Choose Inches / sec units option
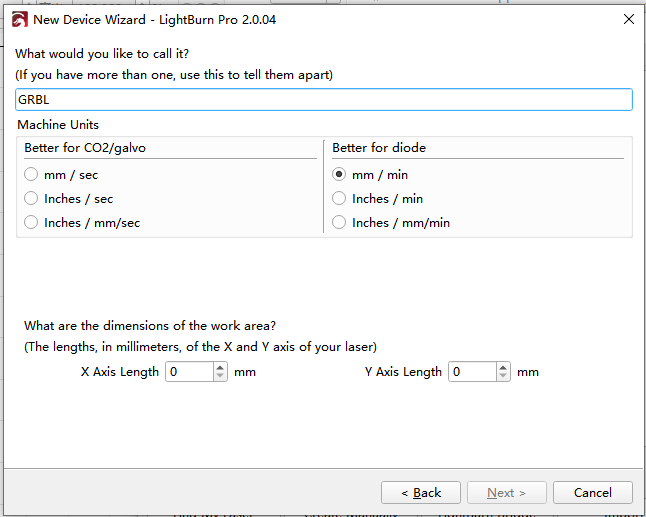Viewport: 646px width, 517px height. click(x=31, y=199)
